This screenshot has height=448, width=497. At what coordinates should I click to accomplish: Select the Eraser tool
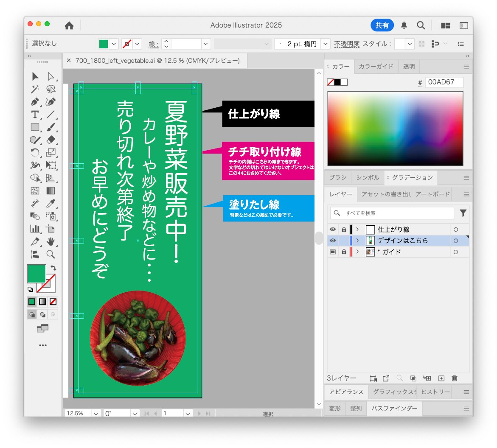pos(51,140)
